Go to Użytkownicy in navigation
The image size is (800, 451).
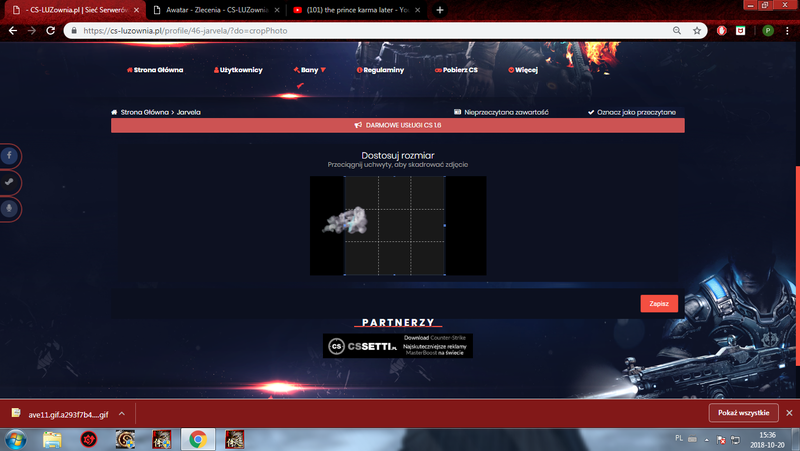[238, 70]
